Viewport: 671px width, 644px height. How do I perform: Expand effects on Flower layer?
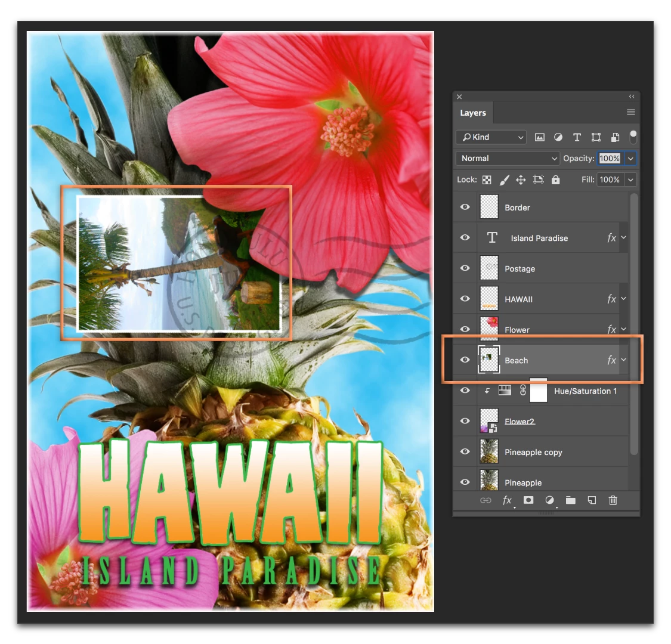tap(623, 329)
